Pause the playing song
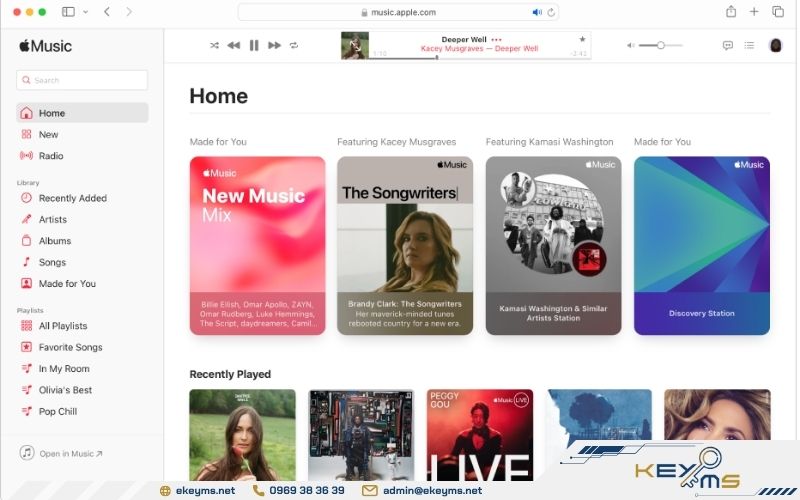Image resolution: width=800 pixels, height=500 pixels. click(254, 45)
